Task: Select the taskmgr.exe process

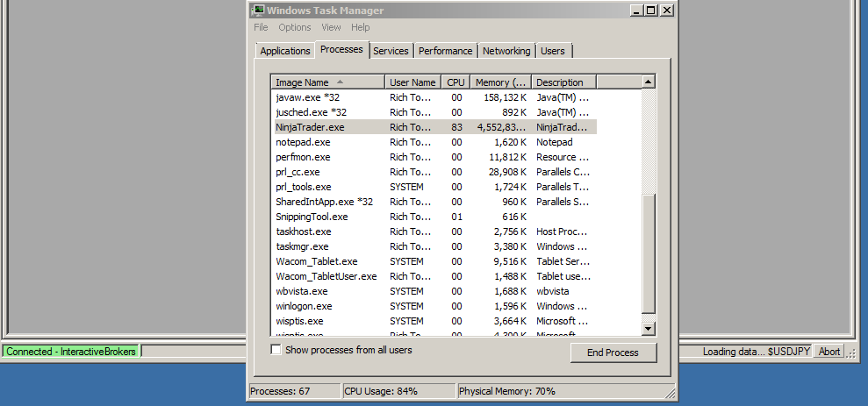Action: click(435, 246)
